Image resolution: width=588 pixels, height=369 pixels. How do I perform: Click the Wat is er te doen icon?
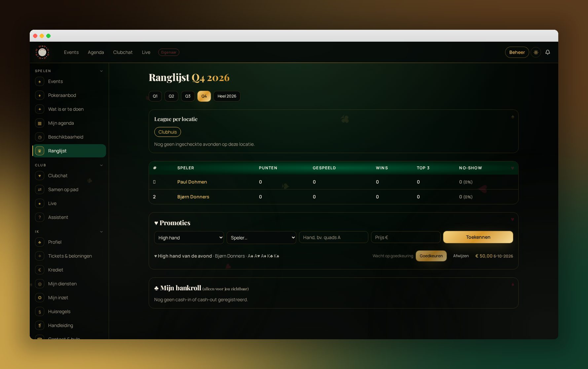tap(40, 109)
